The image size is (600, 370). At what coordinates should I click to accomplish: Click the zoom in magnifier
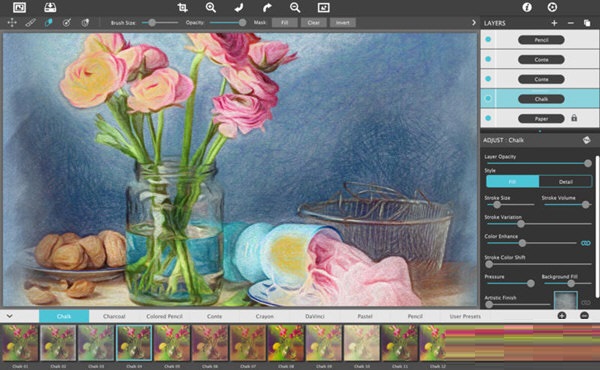click(210, 8)
